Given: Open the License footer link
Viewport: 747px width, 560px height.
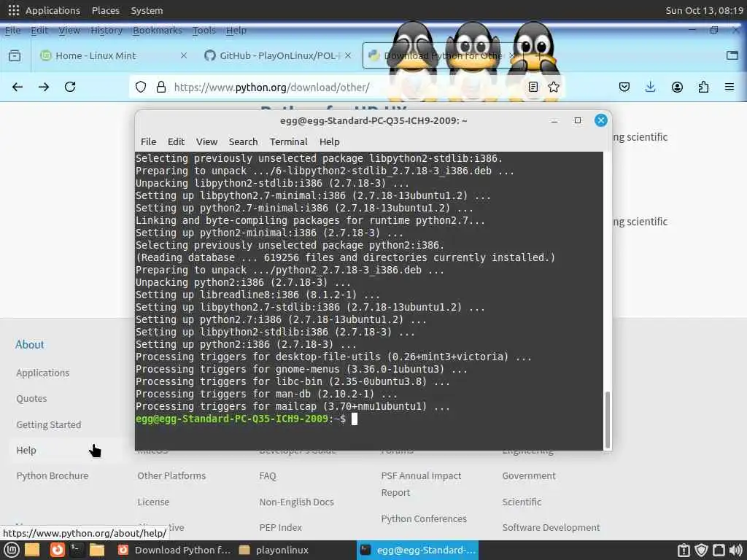Looking at the screenshot, I should click(x=153, y=502).
